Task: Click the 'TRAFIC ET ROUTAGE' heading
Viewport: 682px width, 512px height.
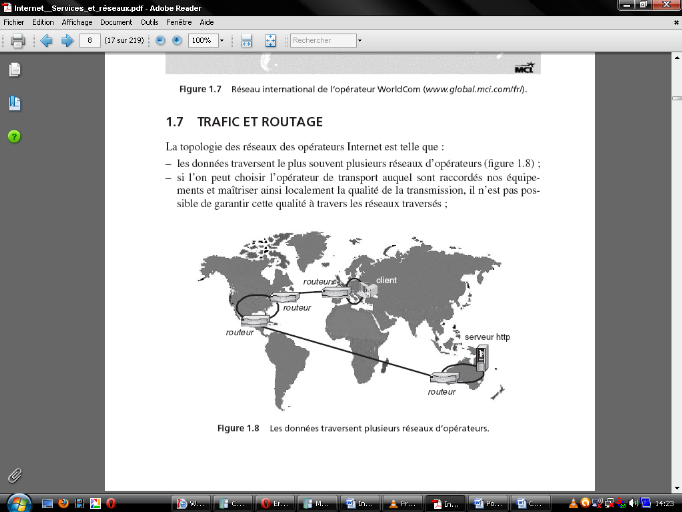Action: tap(260, 122)
